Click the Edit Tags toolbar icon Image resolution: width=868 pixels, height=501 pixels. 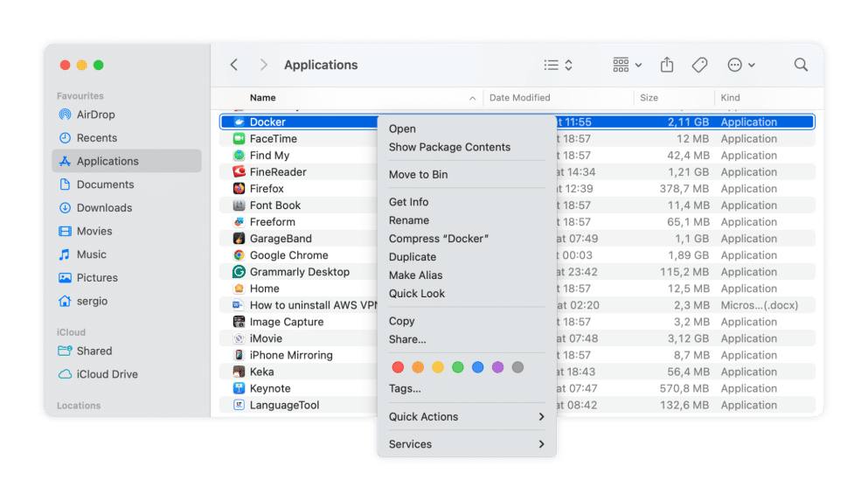point(699,65)
